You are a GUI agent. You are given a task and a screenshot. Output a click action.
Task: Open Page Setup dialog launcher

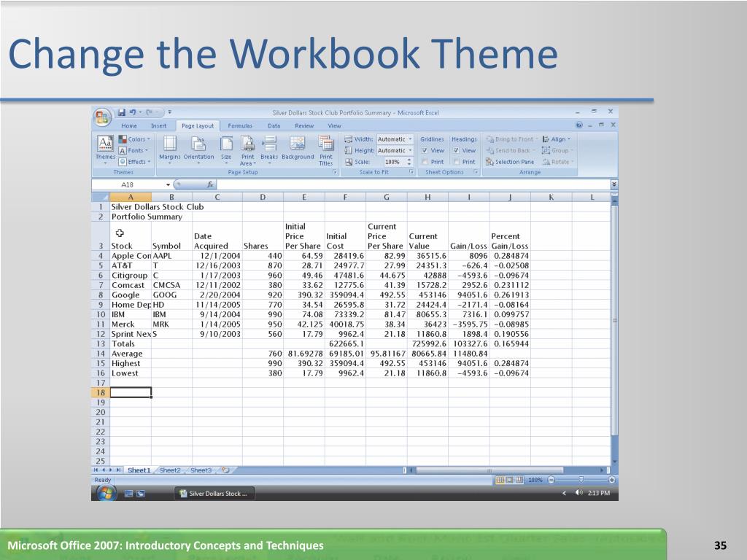[x=334, y=172]
